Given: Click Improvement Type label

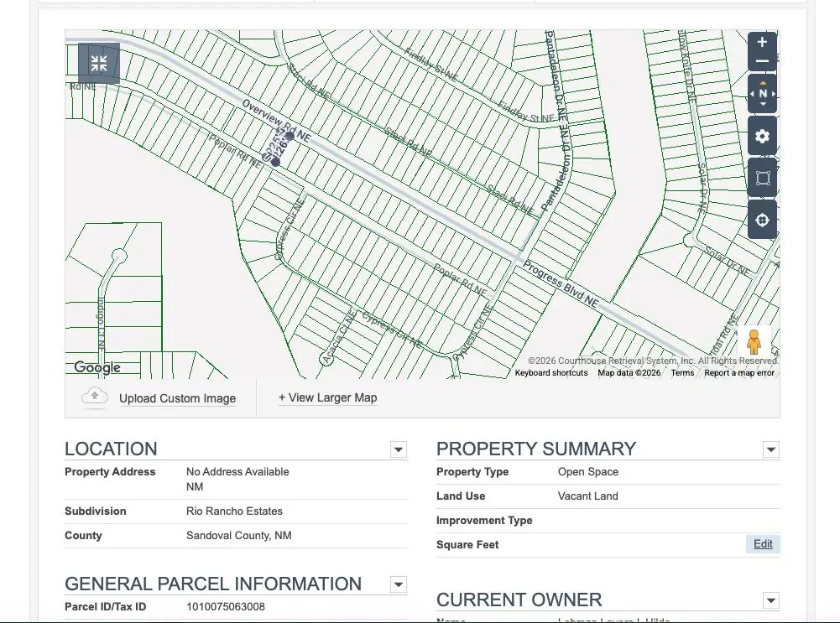Looking at the screenshot, I should pos(484,520).
